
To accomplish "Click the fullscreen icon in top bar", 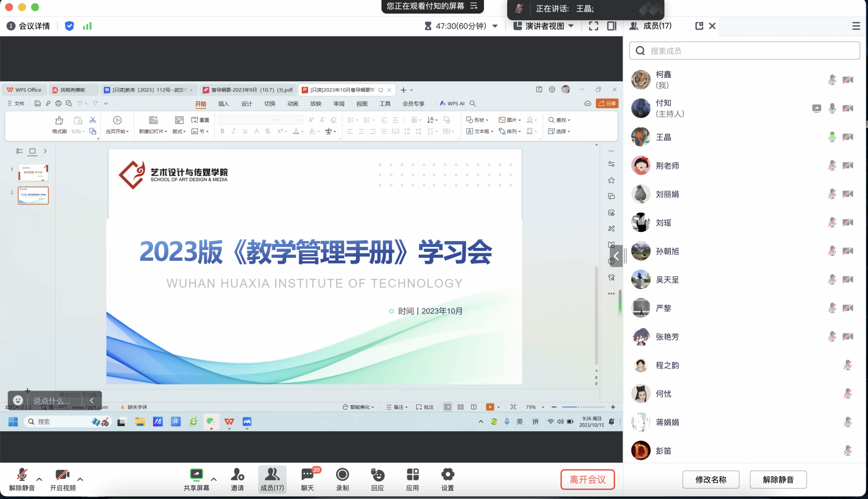I will [x=593, y=26].
